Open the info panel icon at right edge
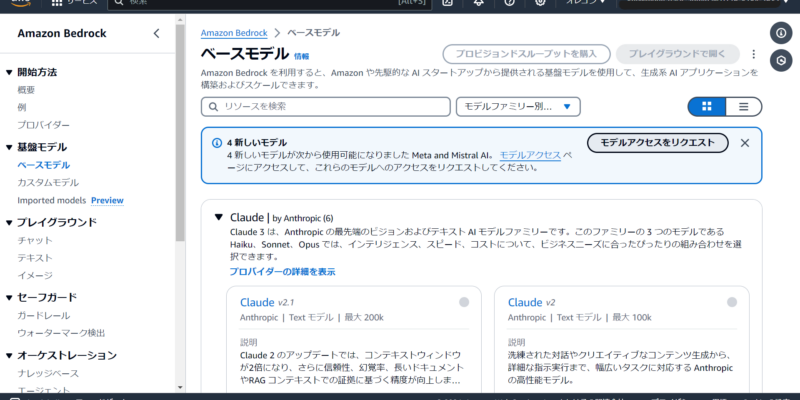800x400 pixels. point(781,33)
